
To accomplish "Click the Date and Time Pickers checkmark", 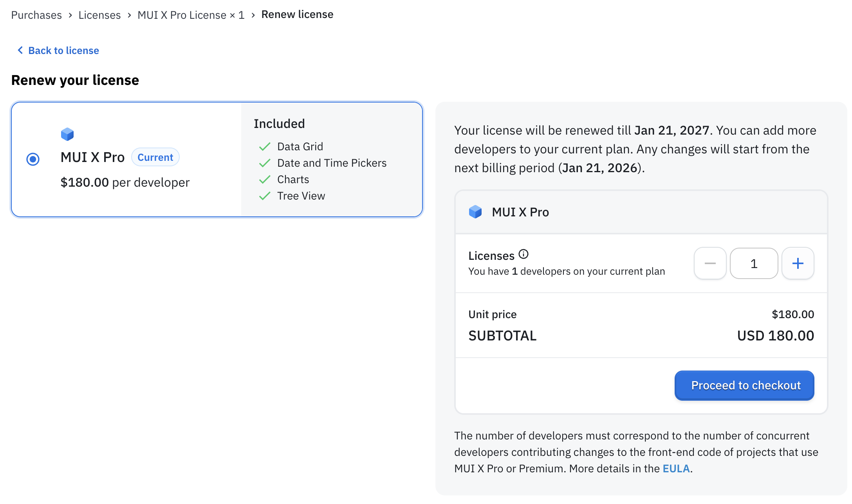I will point(265,163).
